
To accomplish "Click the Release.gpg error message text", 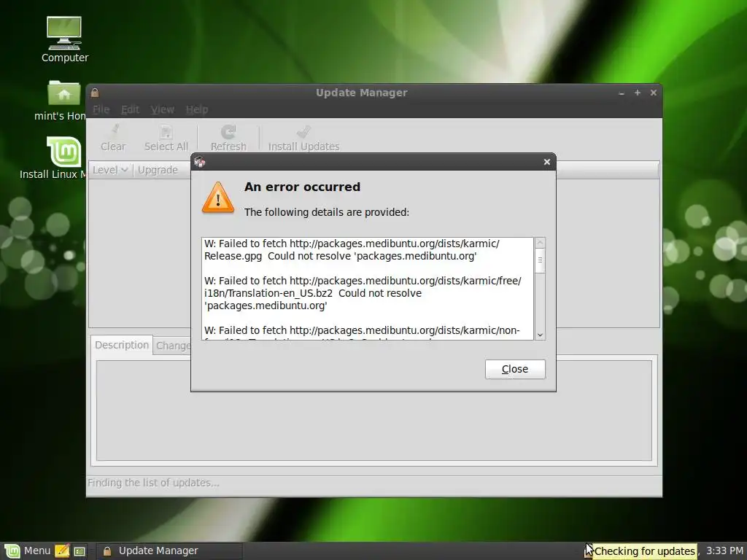I will click(x=352, y=249).
